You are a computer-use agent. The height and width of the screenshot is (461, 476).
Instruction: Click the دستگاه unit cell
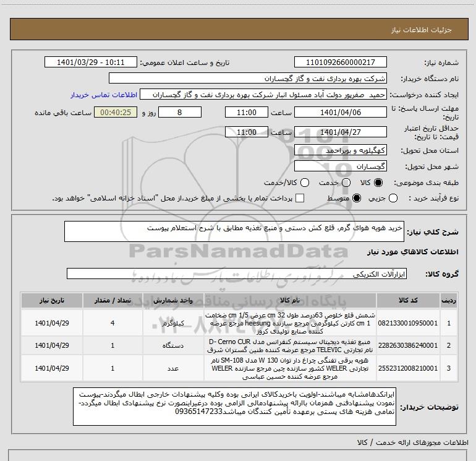[173, 345]
